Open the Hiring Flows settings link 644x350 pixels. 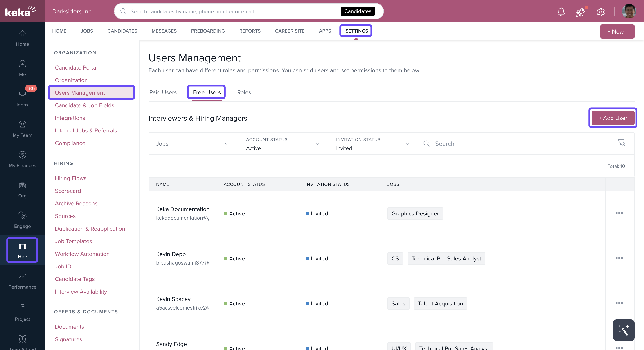(x=70, y=178)
